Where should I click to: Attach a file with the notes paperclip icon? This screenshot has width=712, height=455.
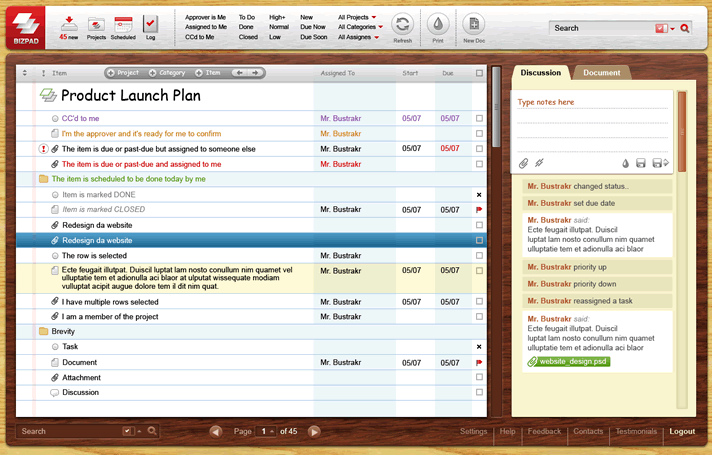click(524, 163)
